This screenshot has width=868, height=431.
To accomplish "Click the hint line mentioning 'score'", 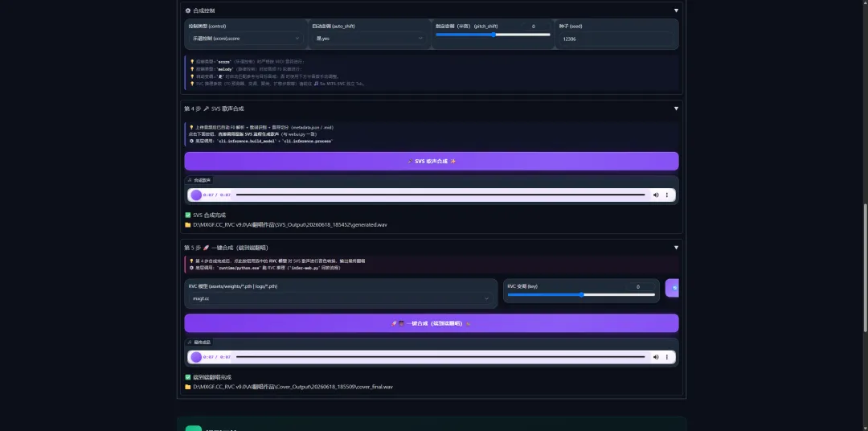I will tap(247, 61).
